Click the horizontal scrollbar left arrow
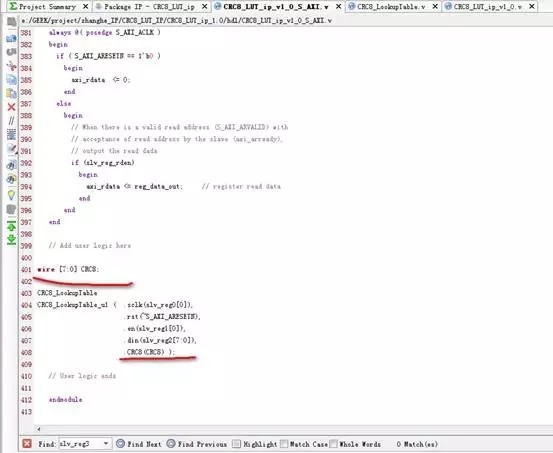Screen dimensions: 553x453 [x=38, y=429]
